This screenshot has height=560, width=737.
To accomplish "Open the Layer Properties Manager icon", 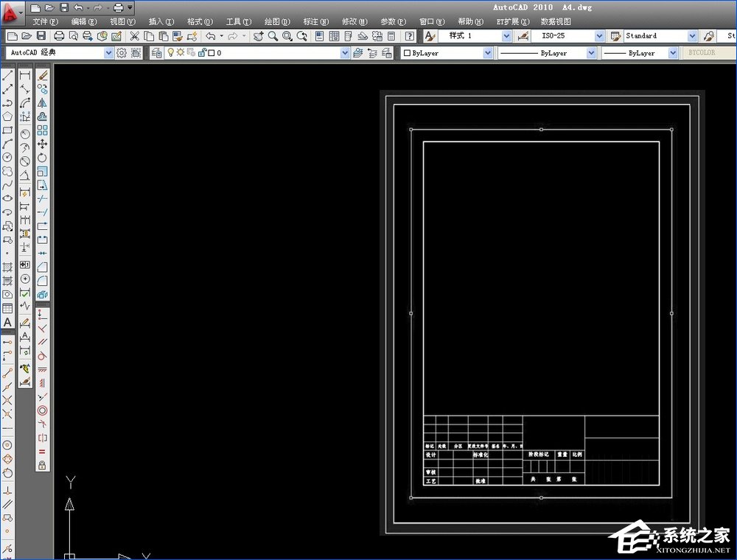I will 156,53.
